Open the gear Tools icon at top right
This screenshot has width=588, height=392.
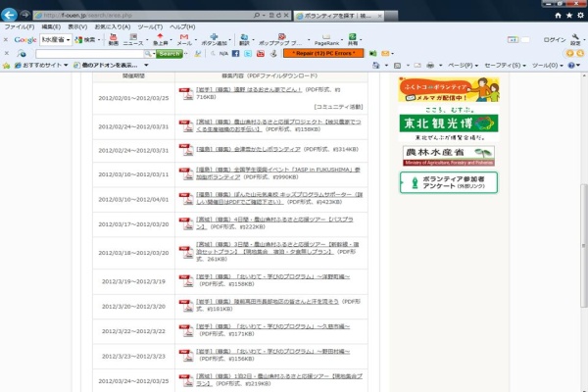[580, 16]
